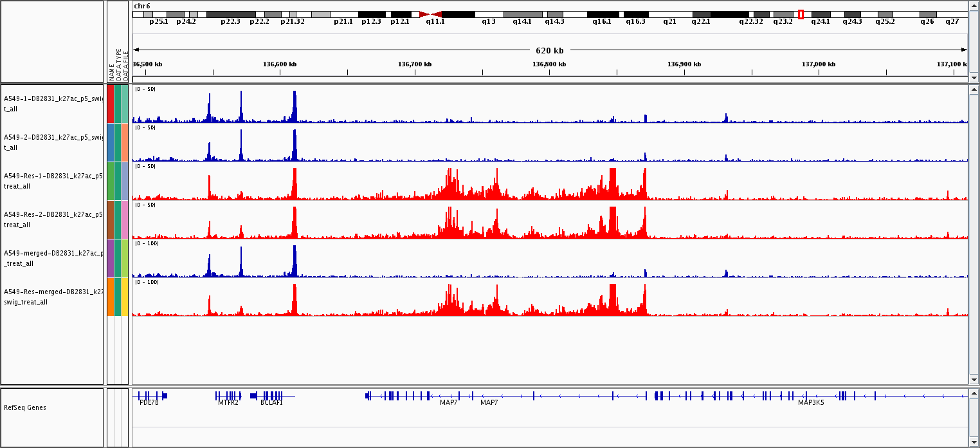Click the BCLAF1 gene feature
The image size is (980, 448).
pos(271,396)
